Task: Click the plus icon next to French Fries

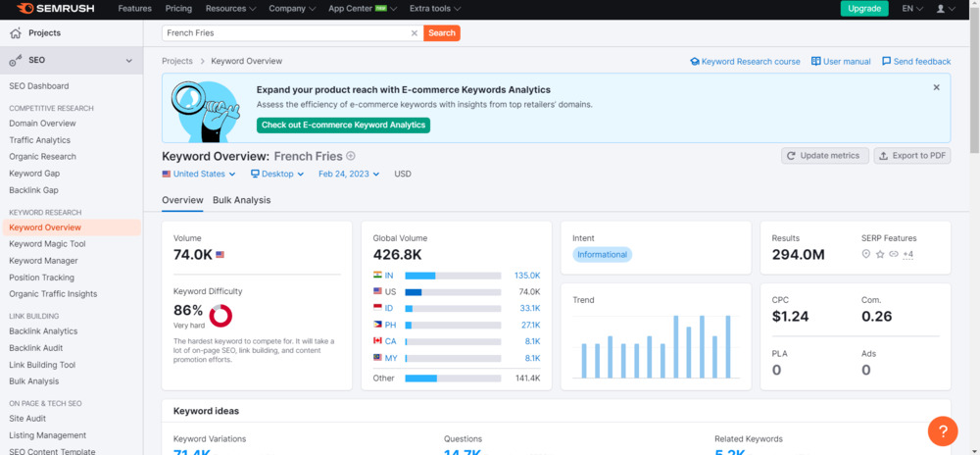Action: [351, 156]
